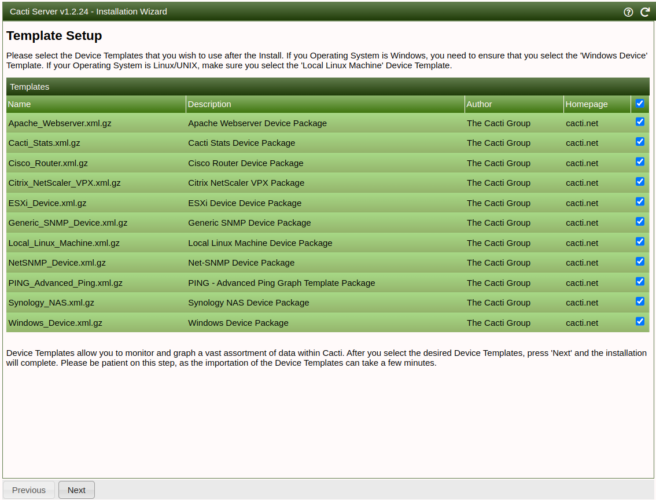Click 'The Cacti Group' in Synology_NAS row
The image size is (656, 500).
(x=499, y=303)
